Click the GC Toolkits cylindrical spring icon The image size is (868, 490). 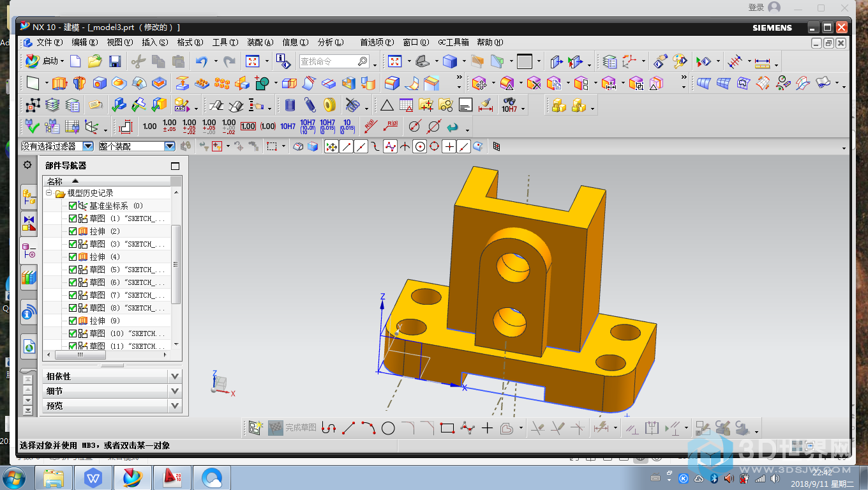pyautogui.click(x=290, y=105)
